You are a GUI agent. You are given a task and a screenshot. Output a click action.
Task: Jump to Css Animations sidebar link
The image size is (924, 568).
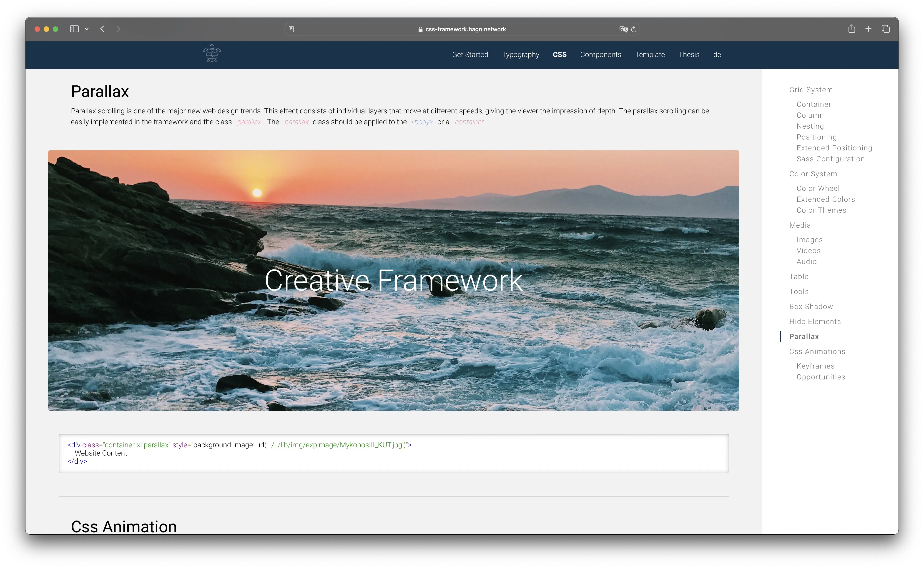point(817,352)
